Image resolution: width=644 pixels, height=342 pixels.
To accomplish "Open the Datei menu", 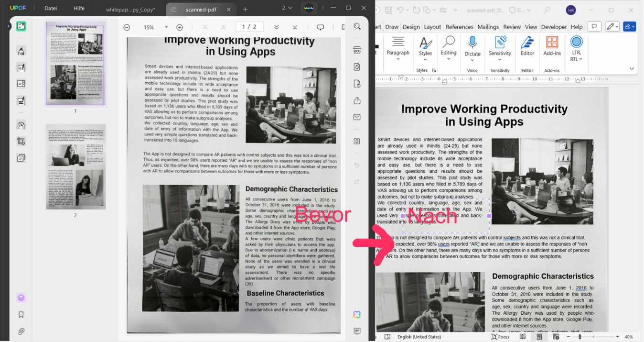I will [51, 8].
